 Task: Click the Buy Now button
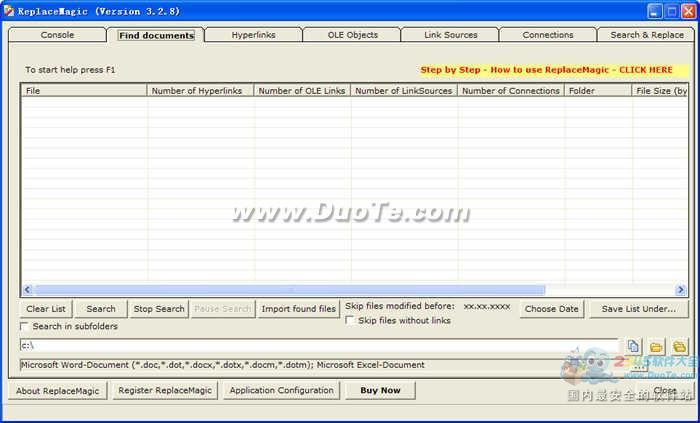[x=380, y=390]
